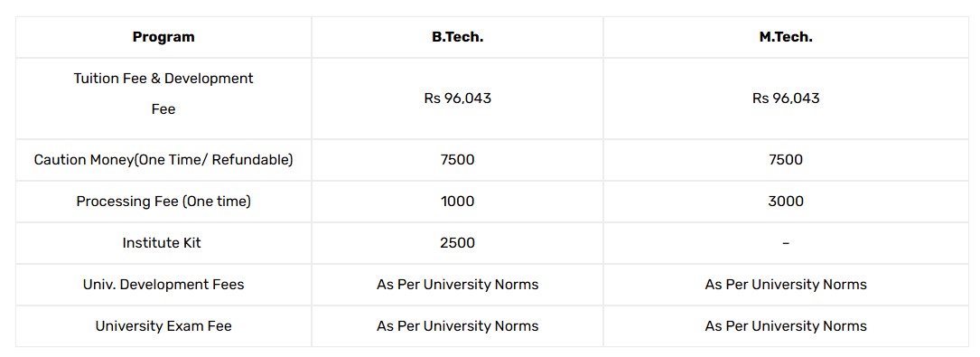Click B.Tech. Univ. Development Fees norms text
980x357 pixels.
pyautogui.click(x=458, y=285)
